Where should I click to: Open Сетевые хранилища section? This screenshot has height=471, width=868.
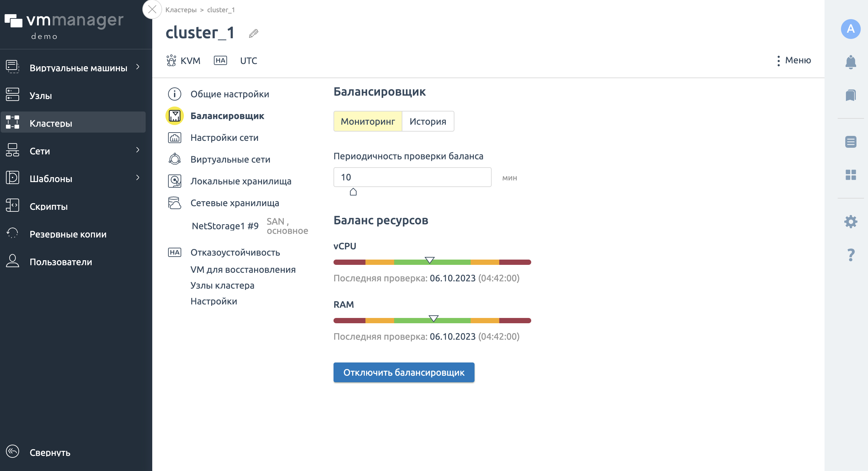(235, 203)
